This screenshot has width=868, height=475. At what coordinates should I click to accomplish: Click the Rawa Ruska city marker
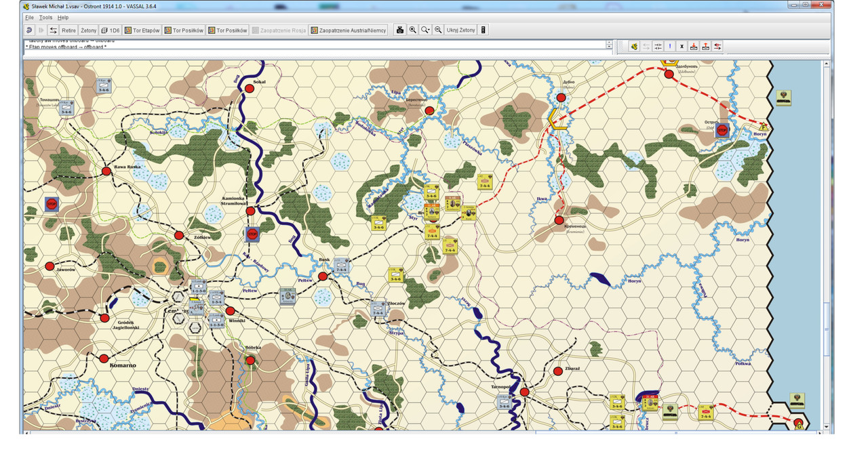(x=106, y=171)
